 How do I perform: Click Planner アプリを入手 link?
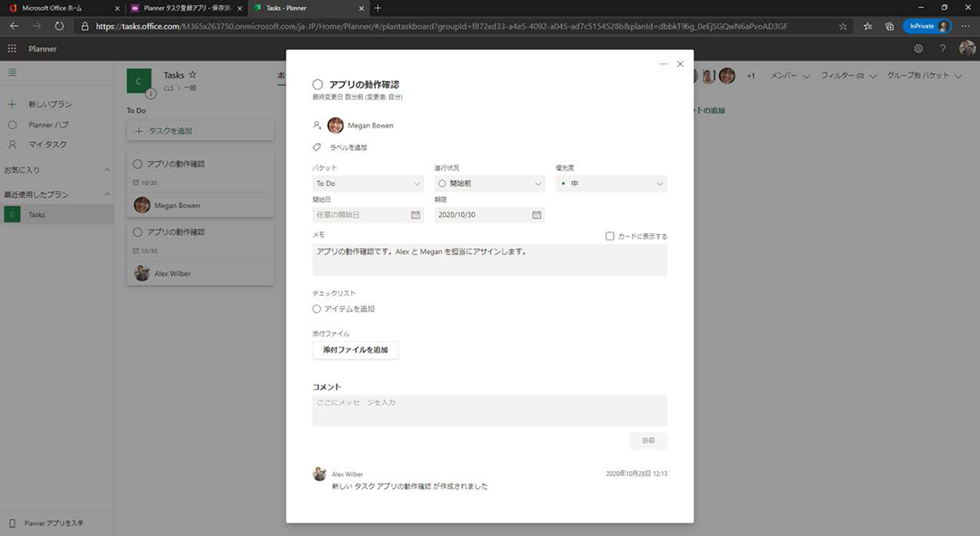pos(53,524)
